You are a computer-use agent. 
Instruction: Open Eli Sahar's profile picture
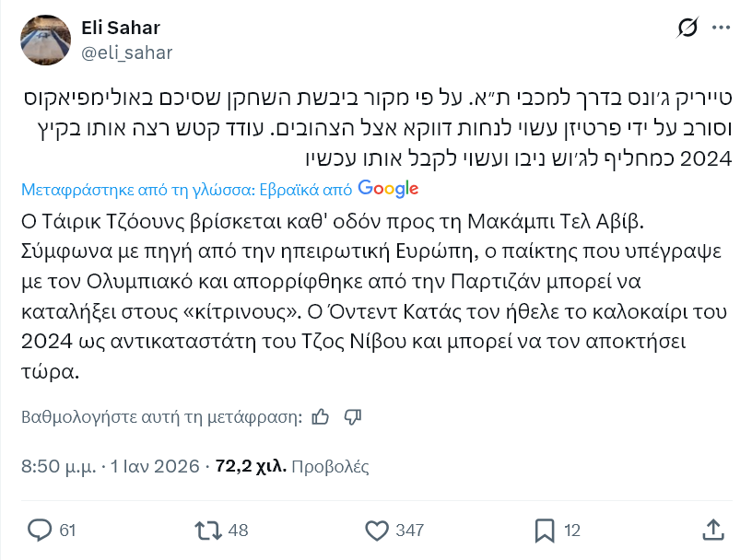[x=45, y=41]
